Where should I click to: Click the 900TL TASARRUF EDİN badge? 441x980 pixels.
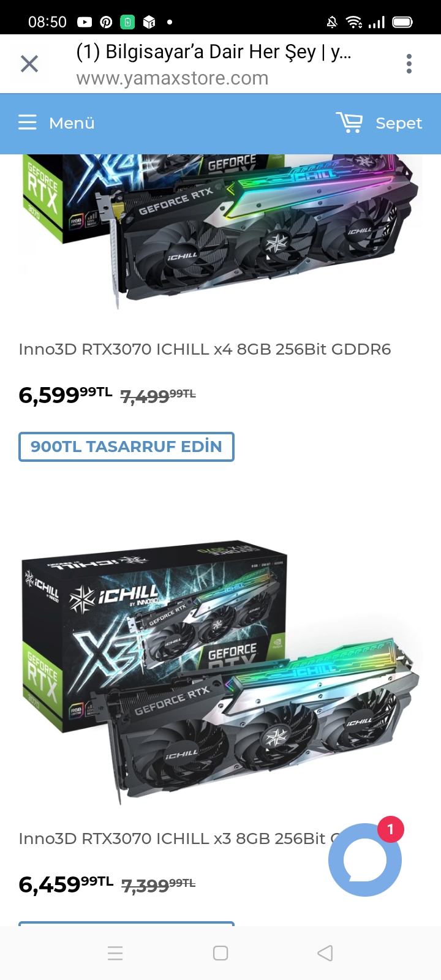126,447
